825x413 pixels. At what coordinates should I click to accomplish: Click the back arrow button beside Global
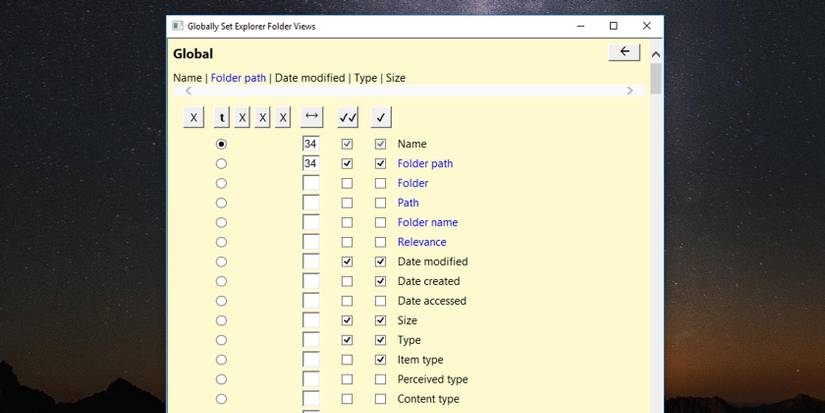coord(624,52)
